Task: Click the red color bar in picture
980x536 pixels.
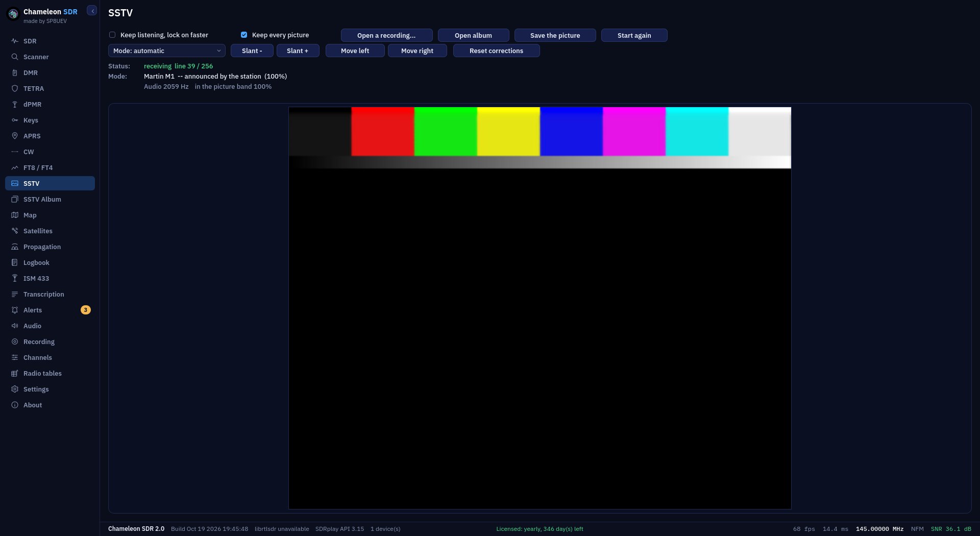Action: point(383,131)
